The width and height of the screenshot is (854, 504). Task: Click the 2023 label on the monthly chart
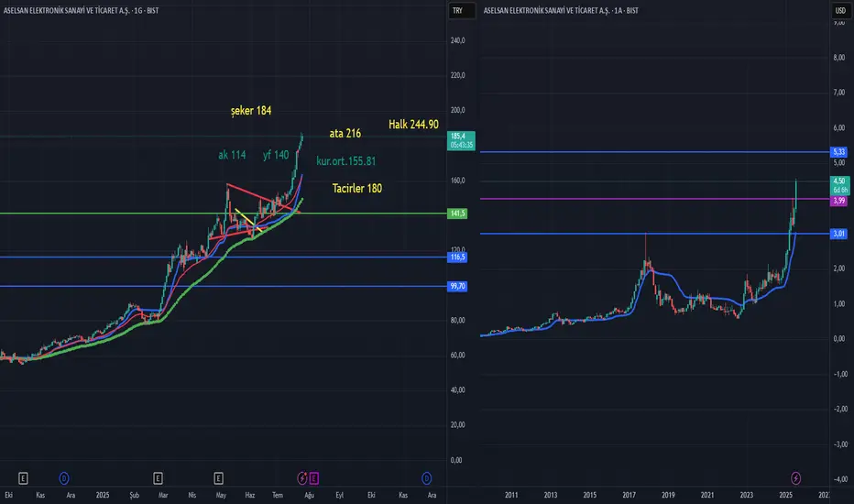746,495
